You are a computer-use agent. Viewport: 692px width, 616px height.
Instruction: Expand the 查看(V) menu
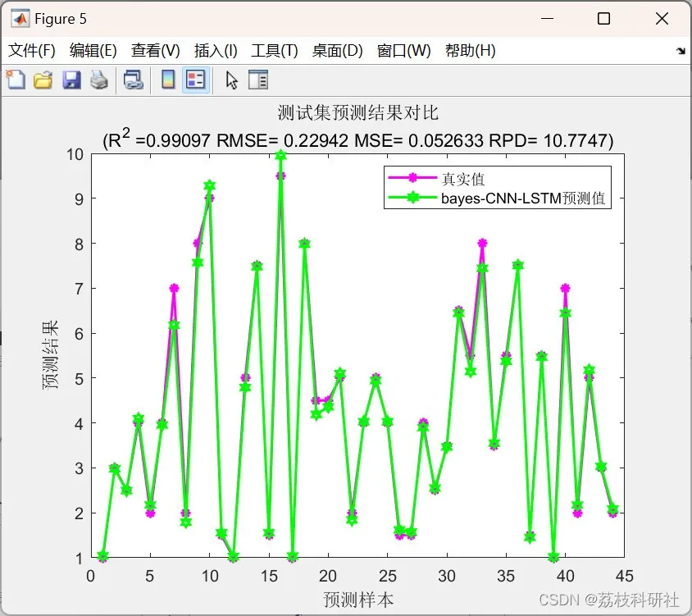(x=155, y=50)
